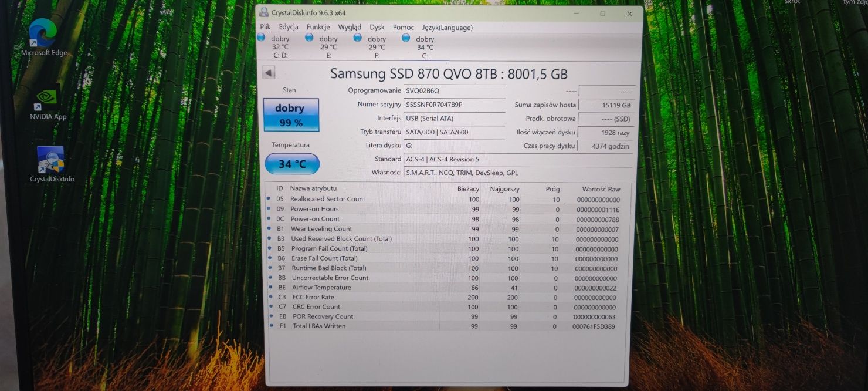Click CrystalDiskInfo title bar app icon
Screen dimensions: 868x391
[264, 13]
